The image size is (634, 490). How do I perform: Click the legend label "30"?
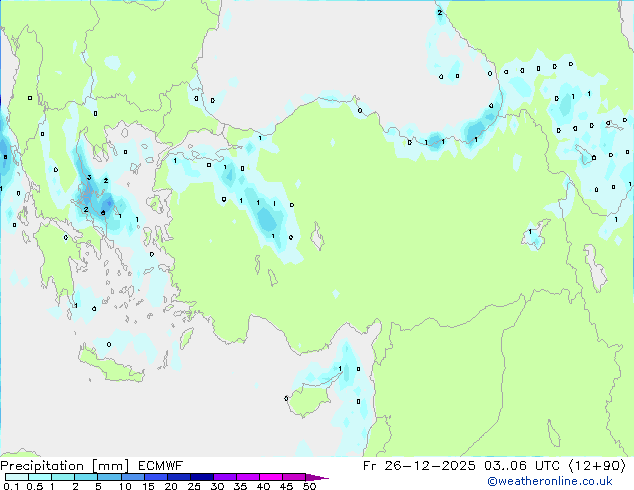(217, 486)
